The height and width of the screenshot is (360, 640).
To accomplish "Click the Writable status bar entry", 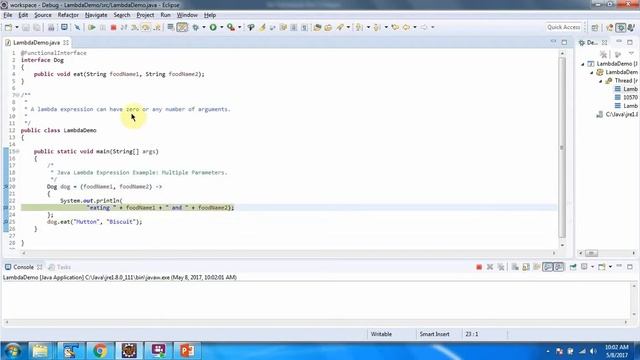I will [x=381, y=334].
